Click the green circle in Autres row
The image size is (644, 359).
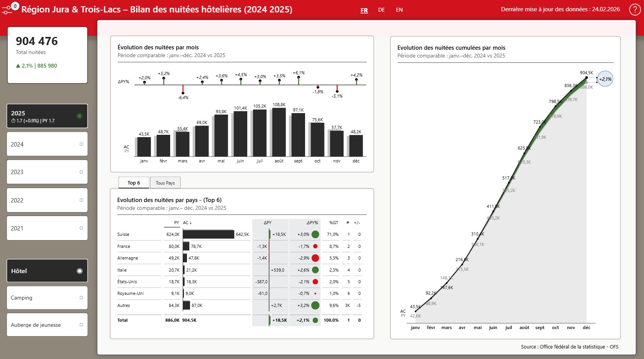(x=315, y=305)
